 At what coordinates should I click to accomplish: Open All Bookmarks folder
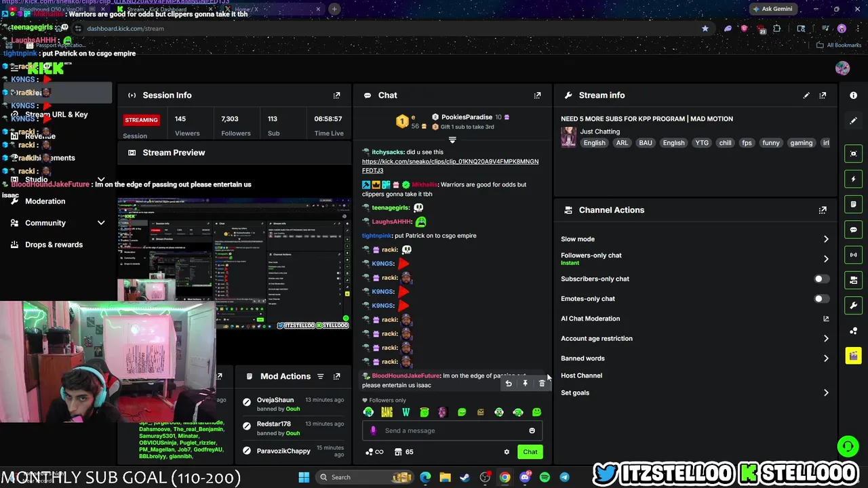click(838, 45)
